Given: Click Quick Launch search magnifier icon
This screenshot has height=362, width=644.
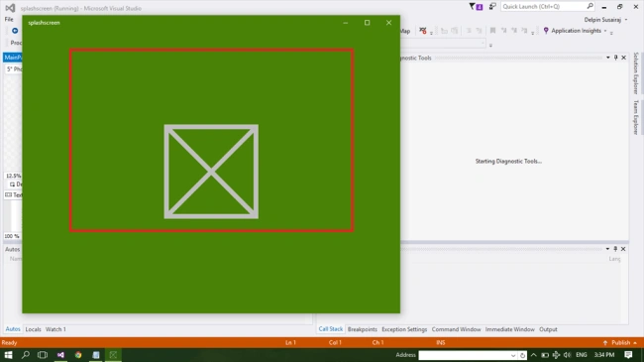Looking at the screenshot, I should pyautogui.click(x=590, y=6).
